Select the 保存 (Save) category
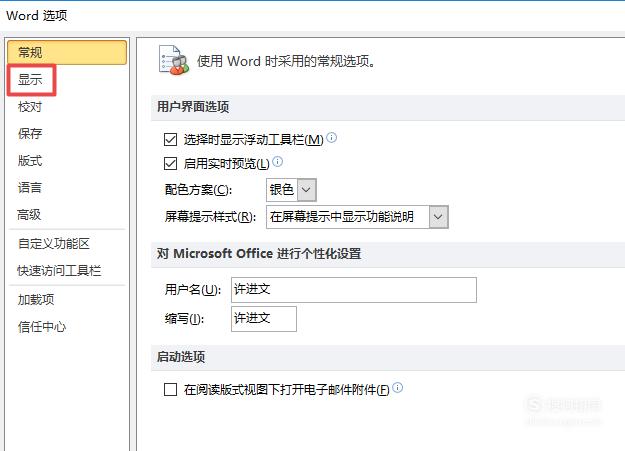Image resolution: width=625 pixels, height=451 pixels. [x=30, y=133]
